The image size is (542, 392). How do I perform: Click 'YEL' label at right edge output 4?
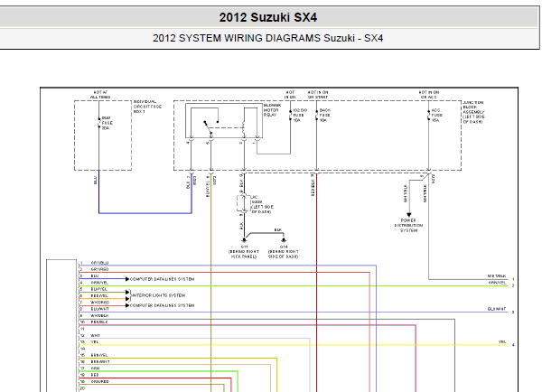(x=502, y=342)
